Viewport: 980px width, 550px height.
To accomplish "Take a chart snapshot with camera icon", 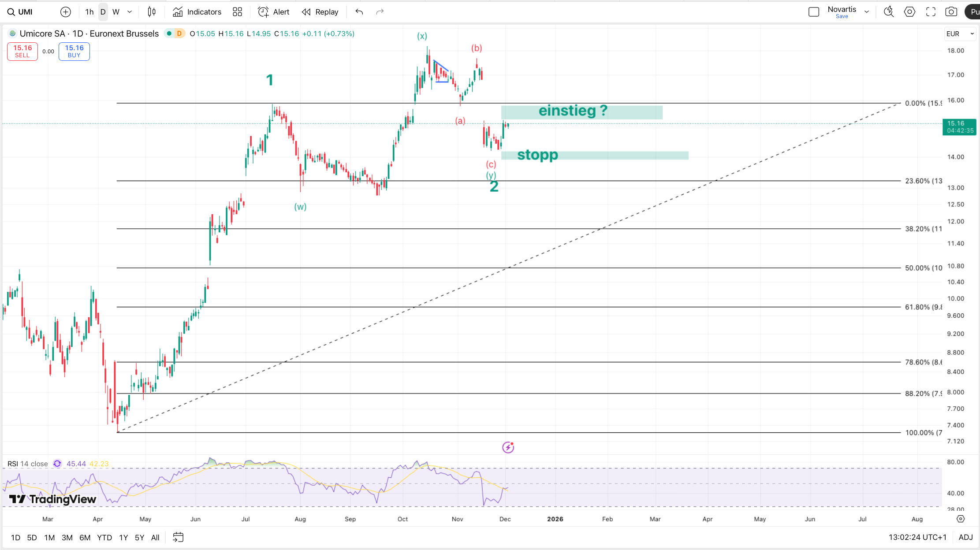I will tap(951, 12).
